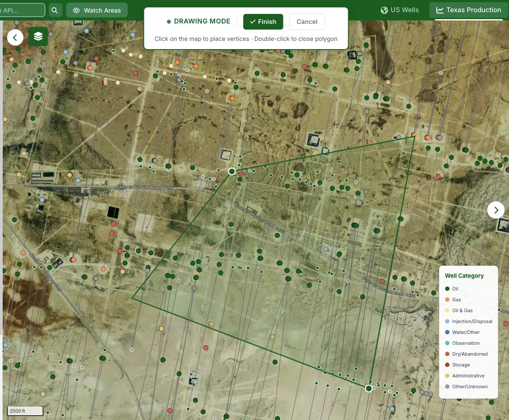This screenshot has height=420, width=509.
Task: Click the right chevron on map edge
Action: (496, 210)
